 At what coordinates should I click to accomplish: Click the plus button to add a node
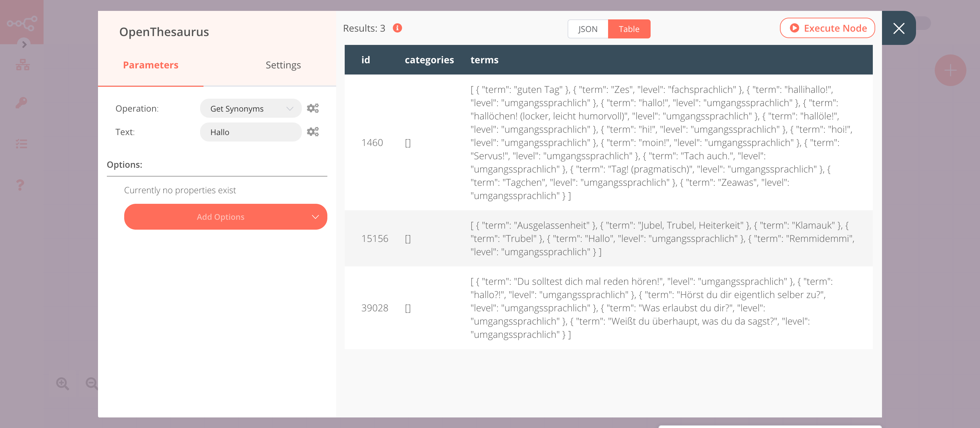coord(950,70)
